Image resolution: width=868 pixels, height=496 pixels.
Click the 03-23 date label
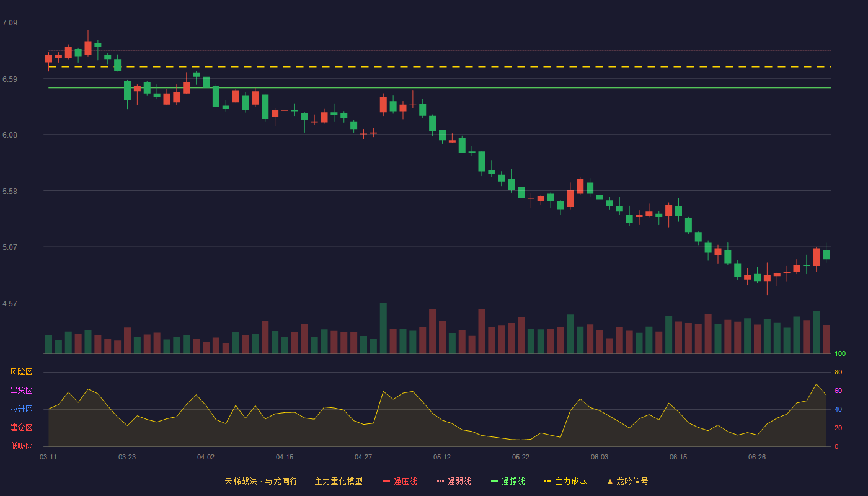coord(127,457)
